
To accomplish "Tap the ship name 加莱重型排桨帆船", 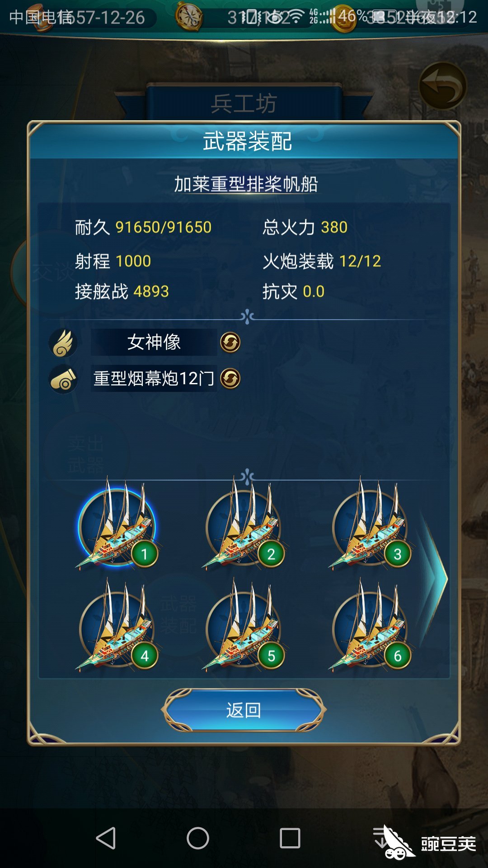I will [x=246, y=184].
